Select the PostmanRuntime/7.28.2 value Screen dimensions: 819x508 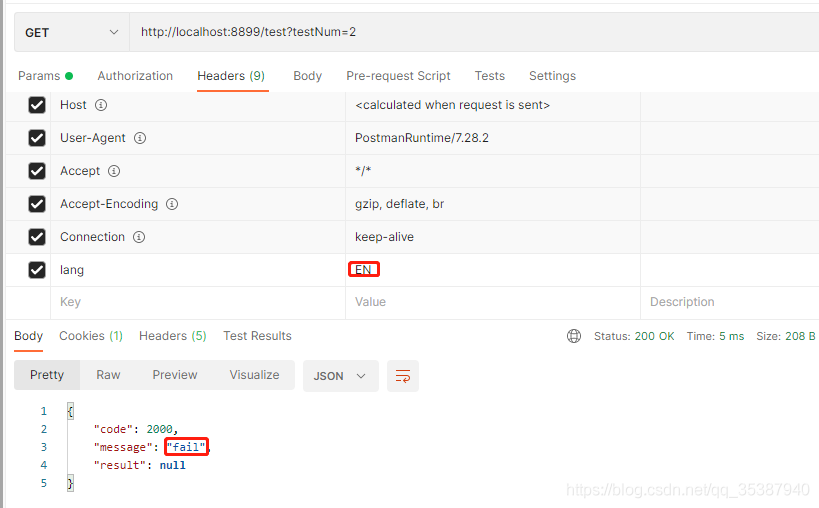coord(422,138)
